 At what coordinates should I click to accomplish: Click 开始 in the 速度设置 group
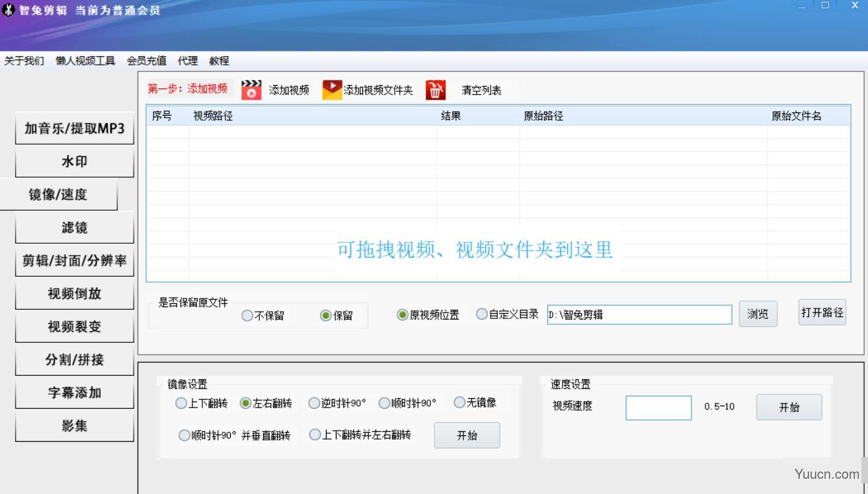(x=789, y=407)
